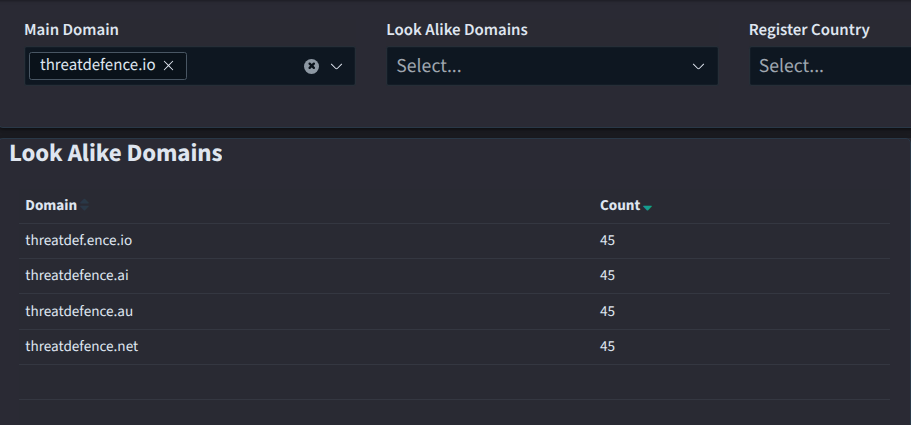Open the Register Country select box
Image resolution: width=911 pixels, height=425 pixels.
pos(828,66)
